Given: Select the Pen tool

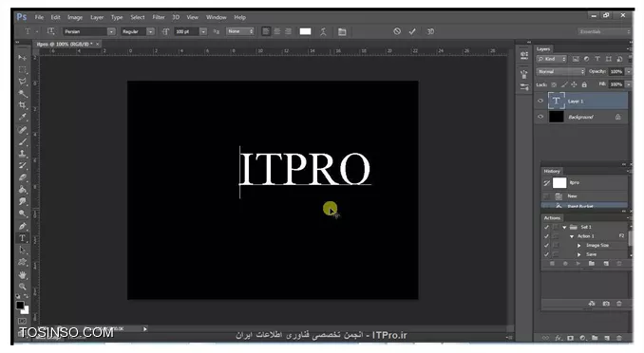Looking at the screenshot, I should 22,226.
